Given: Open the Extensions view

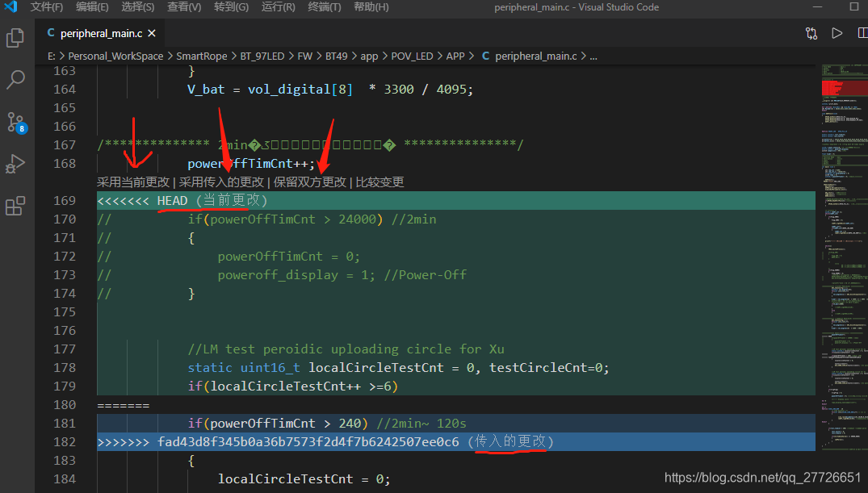Looking at the screenshot, I should (x=15, y=205).
